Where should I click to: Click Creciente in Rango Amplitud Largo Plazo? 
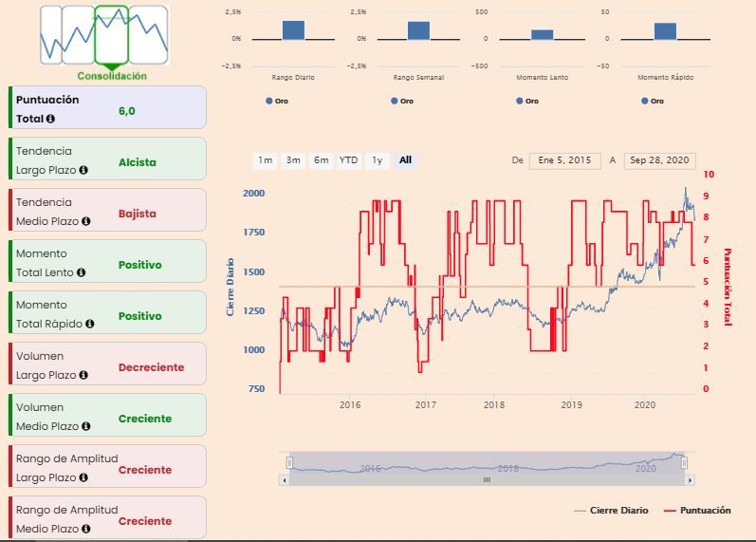tap(145, 470)
